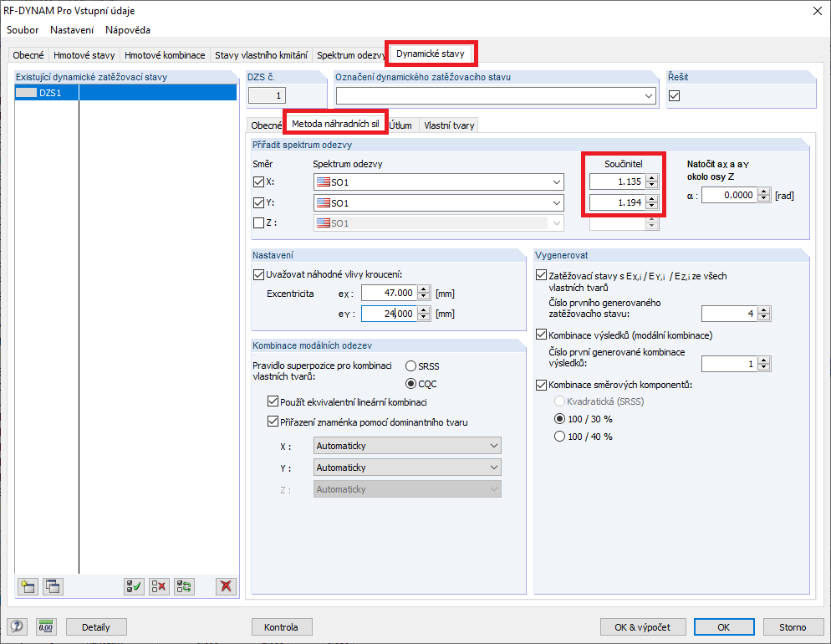The image size is (831, 644).
Task: Enable the Z direction checkbox
Action: point(258,223)
